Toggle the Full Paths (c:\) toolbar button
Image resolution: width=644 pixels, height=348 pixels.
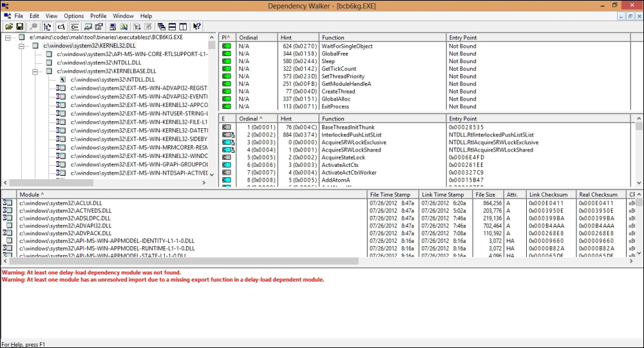61,26
